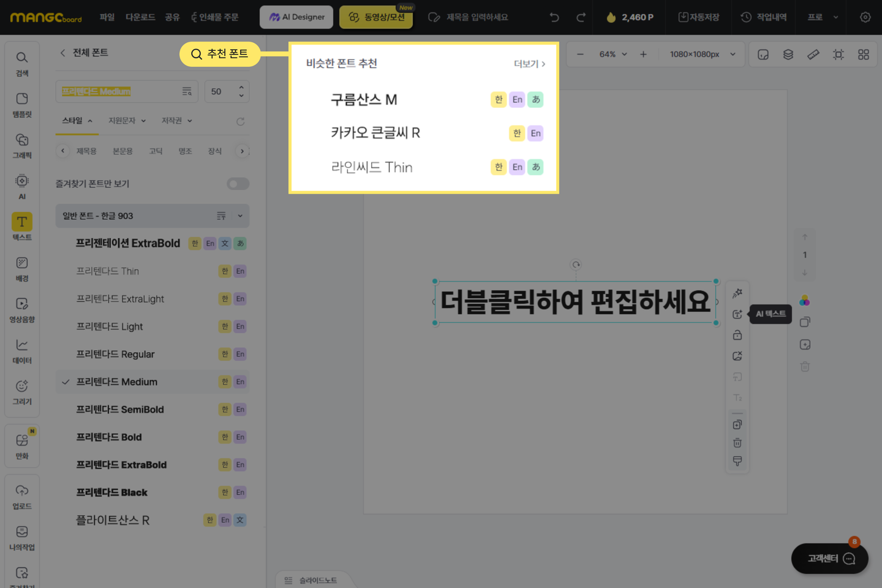Open the 업로드 upload sidebar panel
The image size is (882, 588).
tap(22, 497)
